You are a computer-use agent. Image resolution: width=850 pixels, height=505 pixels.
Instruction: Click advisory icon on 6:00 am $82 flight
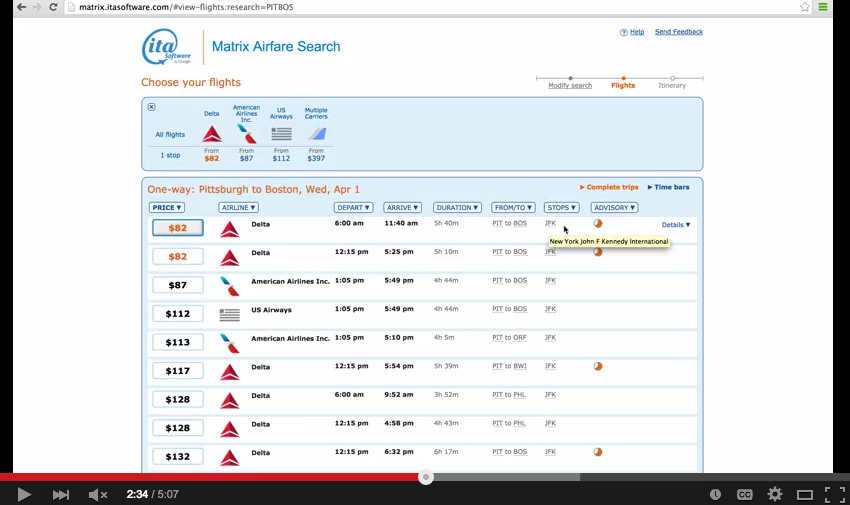tap(598, 223)
